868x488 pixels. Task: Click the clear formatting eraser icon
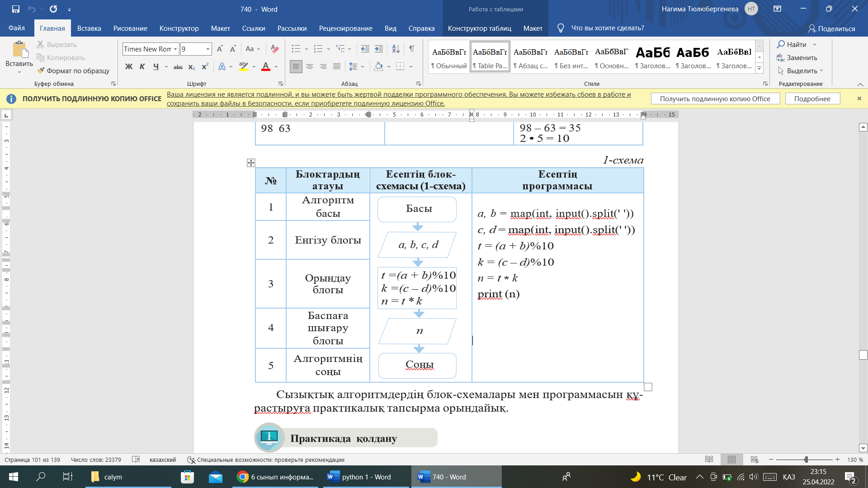(x=274, y=49)
